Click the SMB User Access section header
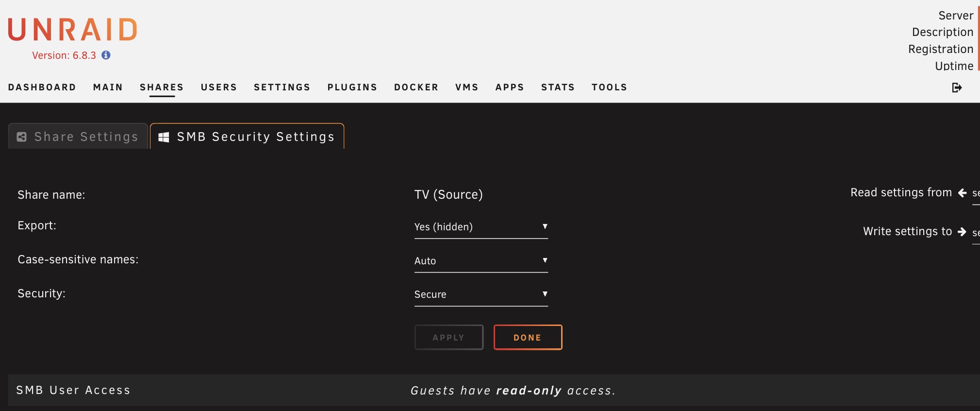 73,390
